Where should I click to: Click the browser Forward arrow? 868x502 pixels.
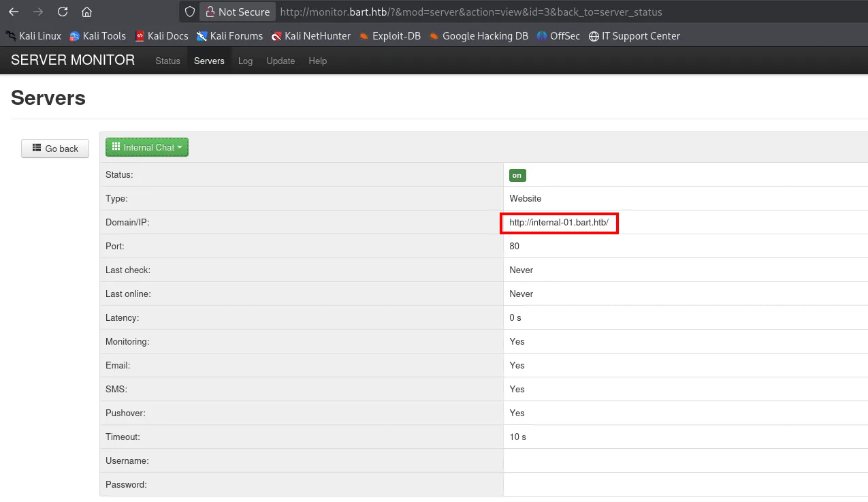click(38, 12)
